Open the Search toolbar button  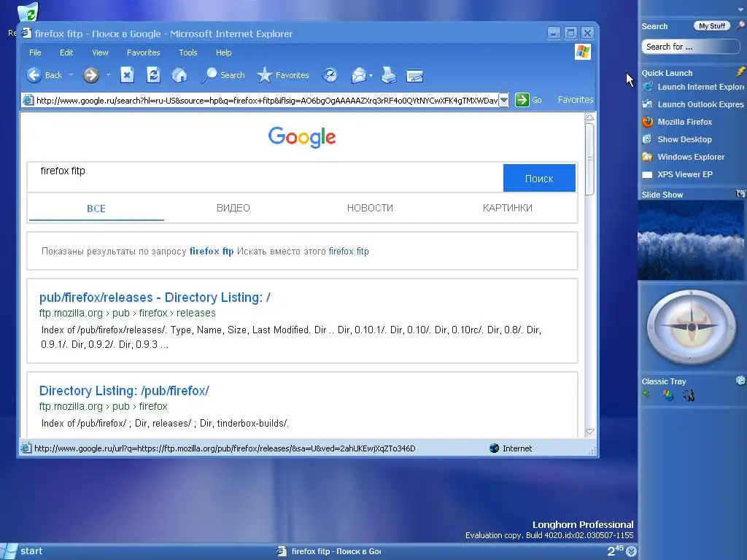coord(222,75)
